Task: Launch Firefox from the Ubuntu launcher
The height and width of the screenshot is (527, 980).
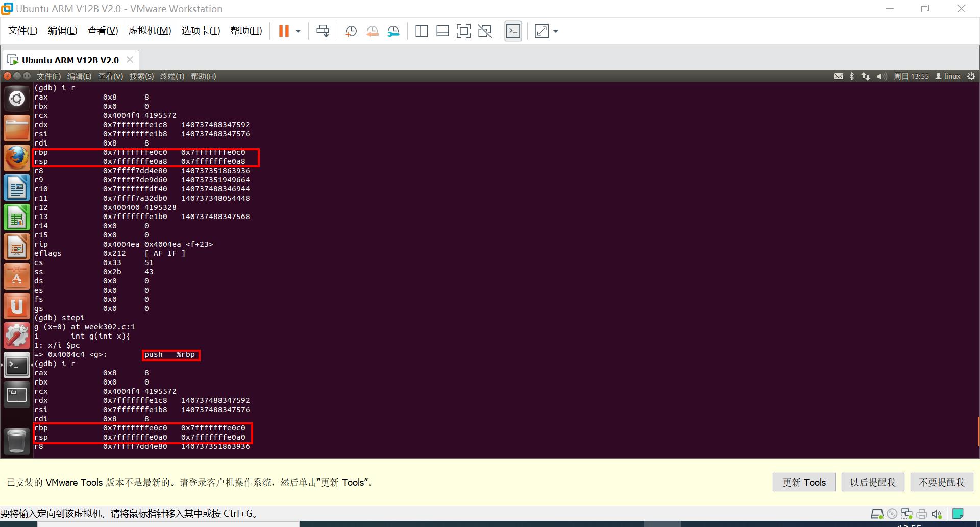Action: pyautogui.click(x=17, y=158)
